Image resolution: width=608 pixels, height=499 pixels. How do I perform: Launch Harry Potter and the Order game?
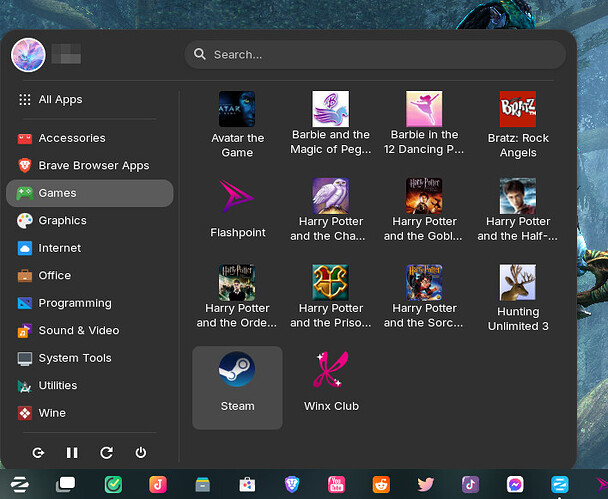tap(237, 297)
